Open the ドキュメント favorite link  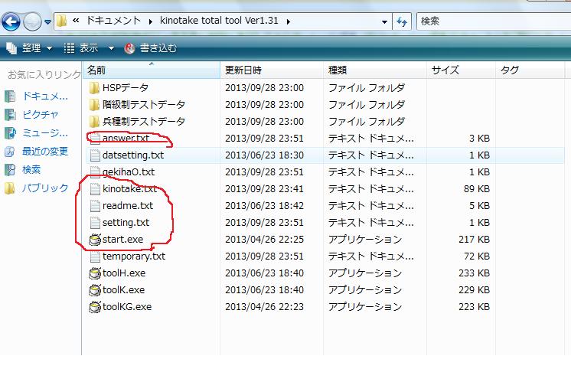(45, 96)
